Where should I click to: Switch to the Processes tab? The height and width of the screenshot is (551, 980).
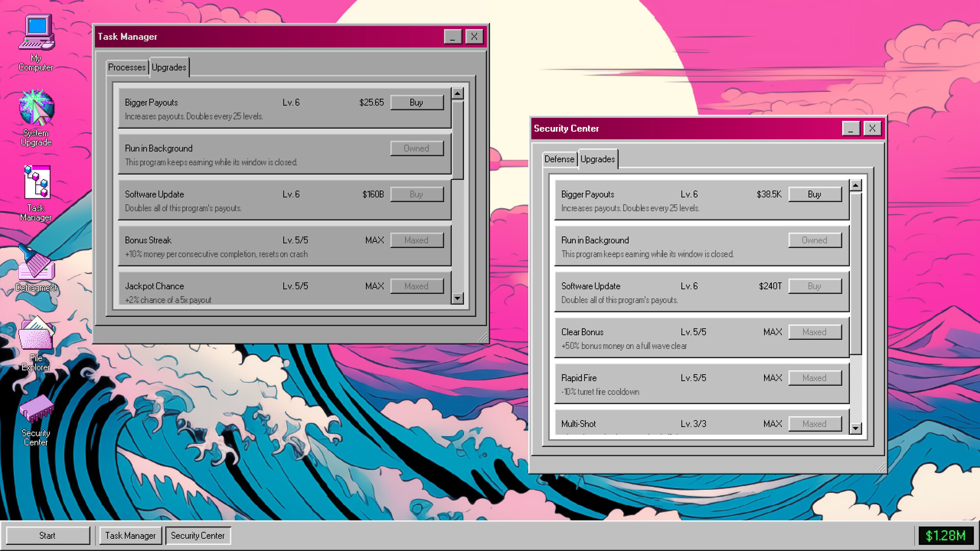pos(127,67)
